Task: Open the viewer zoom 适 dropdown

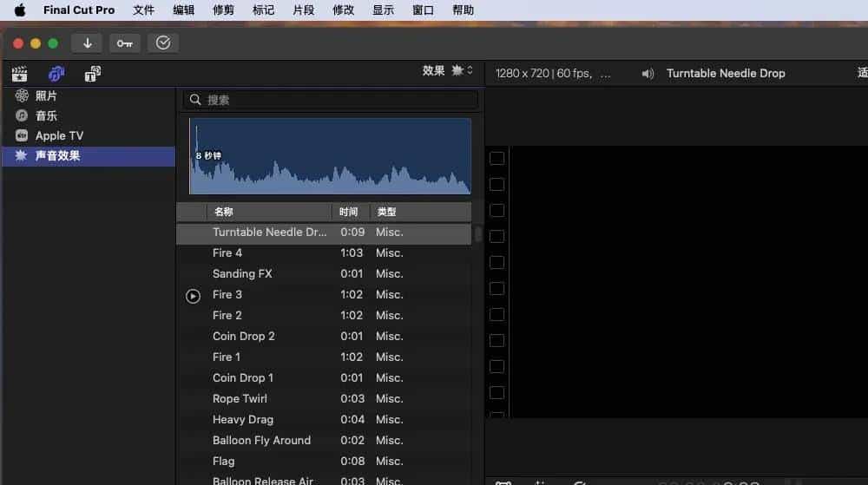Action: click(x=863, y=72)
